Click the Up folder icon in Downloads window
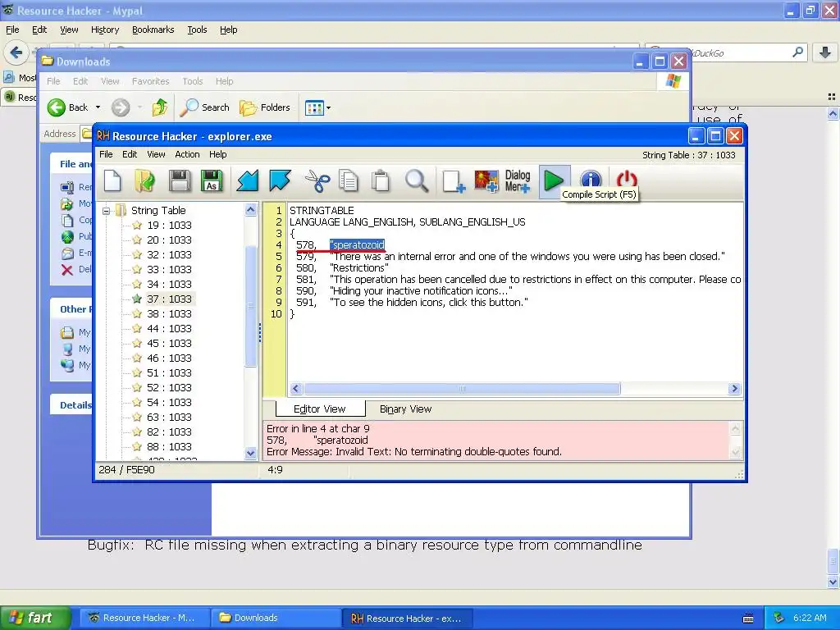This screenshot has height=630, width=840. [160, 107]
